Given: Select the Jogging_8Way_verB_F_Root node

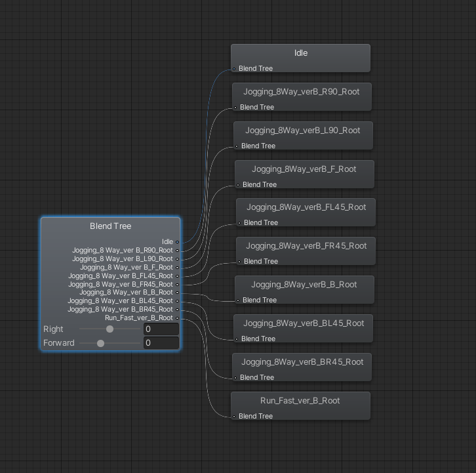Looking at the screenshot, I should [304, 174].
